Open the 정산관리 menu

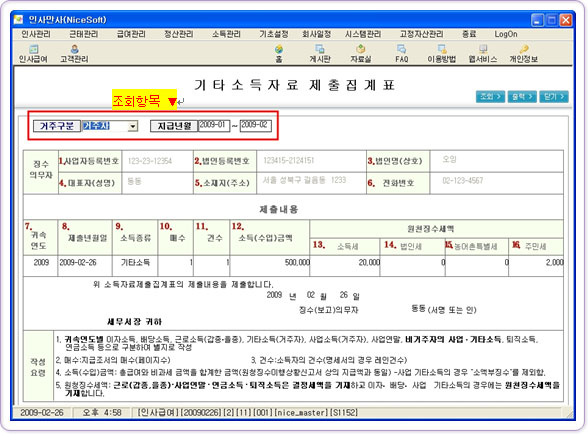pos(178,34)
